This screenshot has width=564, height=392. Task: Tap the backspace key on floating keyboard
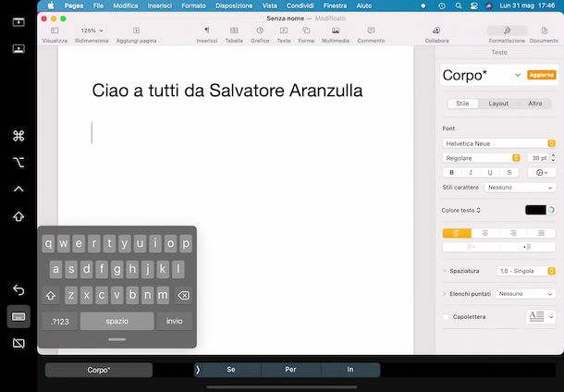coord(183,295)
